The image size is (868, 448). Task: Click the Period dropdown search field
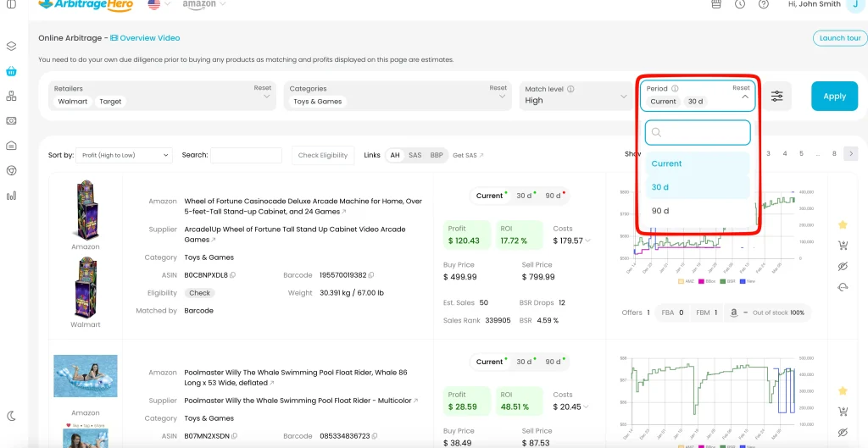pos(698,133)
